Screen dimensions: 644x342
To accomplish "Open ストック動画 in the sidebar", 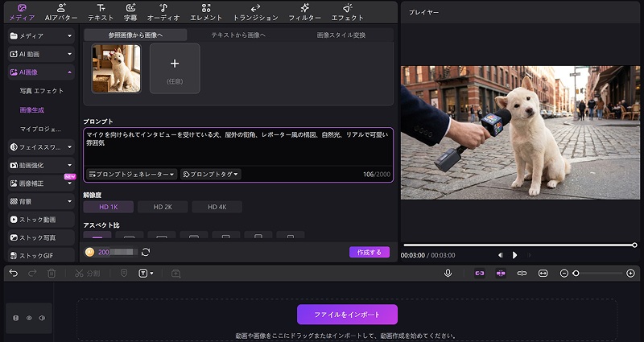I will tap(41, 220).
